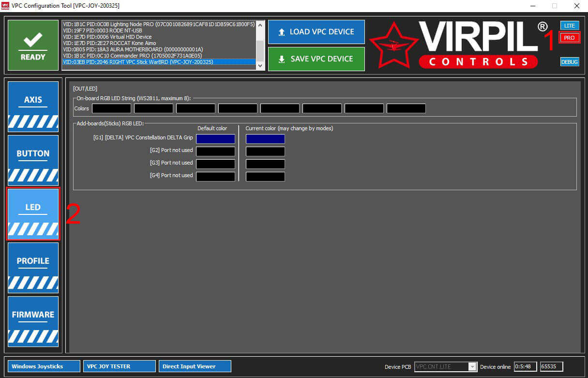
Task: Click the Virpil Controls star logo
Action: [394, 45]
